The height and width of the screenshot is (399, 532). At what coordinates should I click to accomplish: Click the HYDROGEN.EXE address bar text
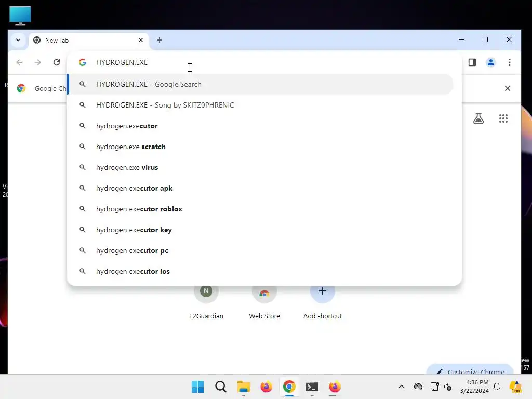coord(122,62)
